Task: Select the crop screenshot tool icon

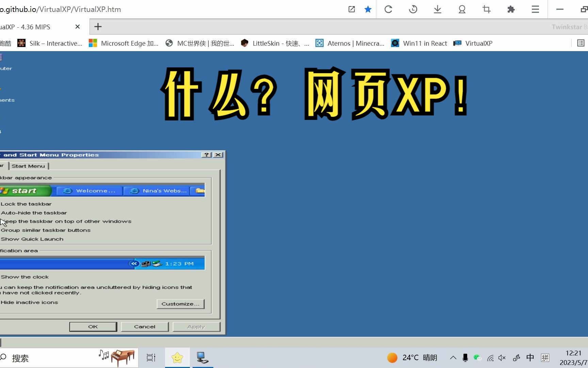Action: (487, 9)
